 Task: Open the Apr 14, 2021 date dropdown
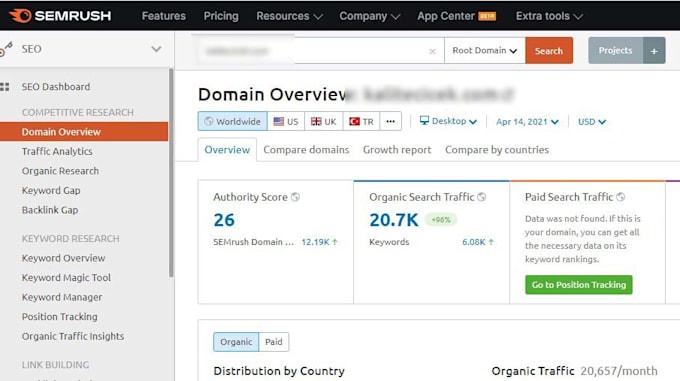click(x=527, y=122)
